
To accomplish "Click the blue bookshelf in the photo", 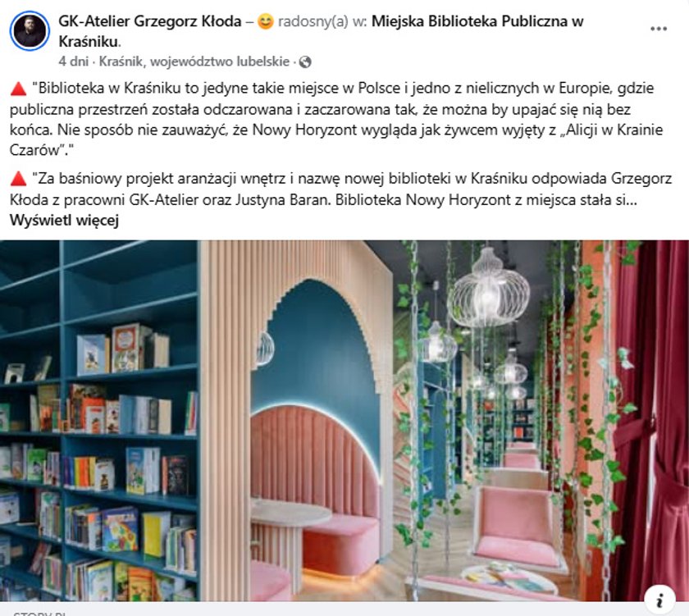I will click(x=99, y=421).
